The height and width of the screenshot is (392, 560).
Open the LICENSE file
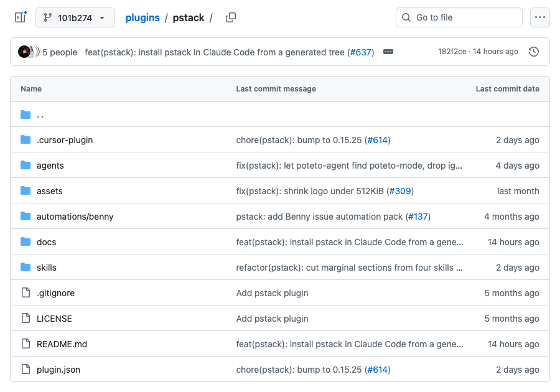point(54,319)
